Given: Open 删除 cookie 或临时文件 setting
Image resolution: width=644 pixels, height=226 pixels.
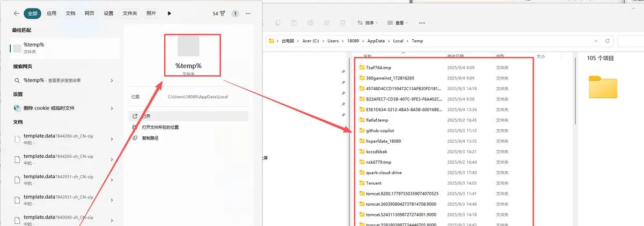Looking at the screenshot, I should (63, 108).
